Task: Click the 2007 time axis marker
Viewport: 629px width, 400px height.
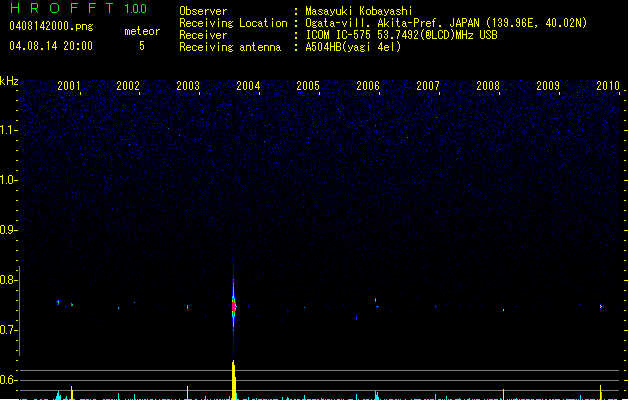Action: (x=428, y=85)
